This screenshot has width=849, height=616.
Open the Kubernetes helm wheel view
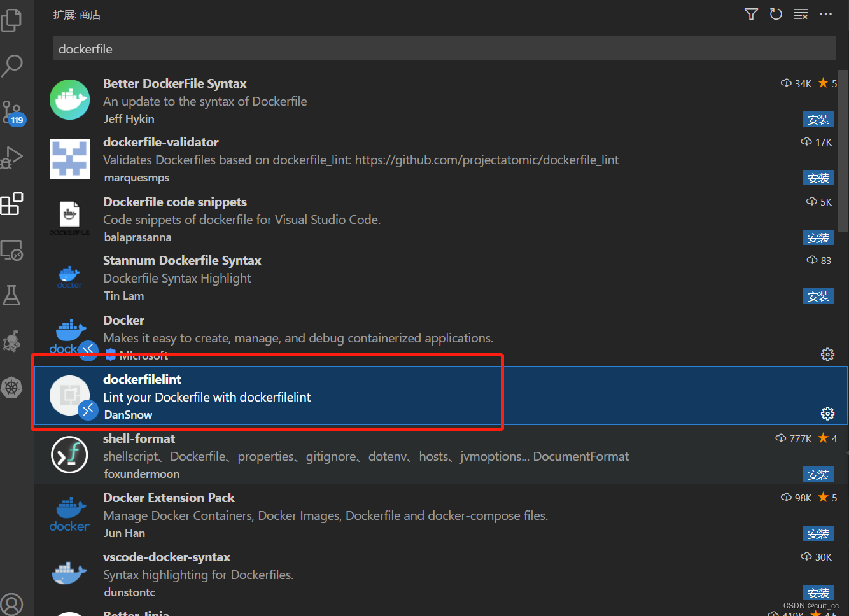tap(12, 387)
